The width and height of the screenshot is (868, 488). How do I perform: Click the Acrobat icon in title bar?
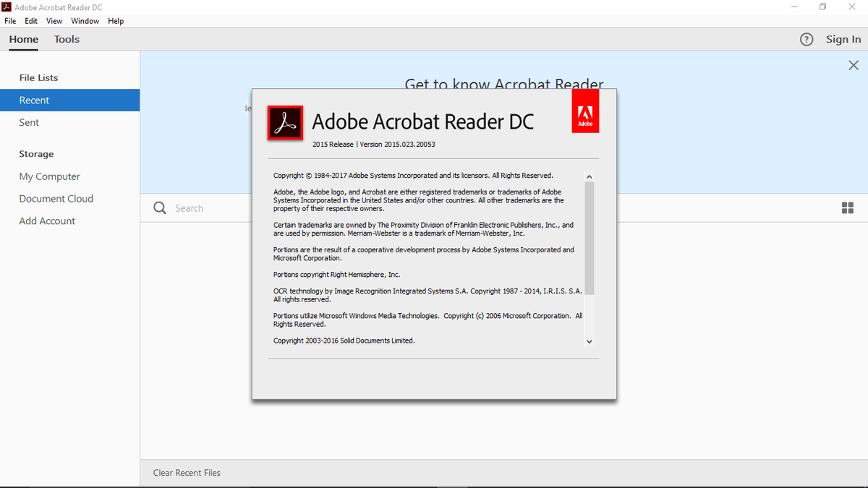point(7,7)
